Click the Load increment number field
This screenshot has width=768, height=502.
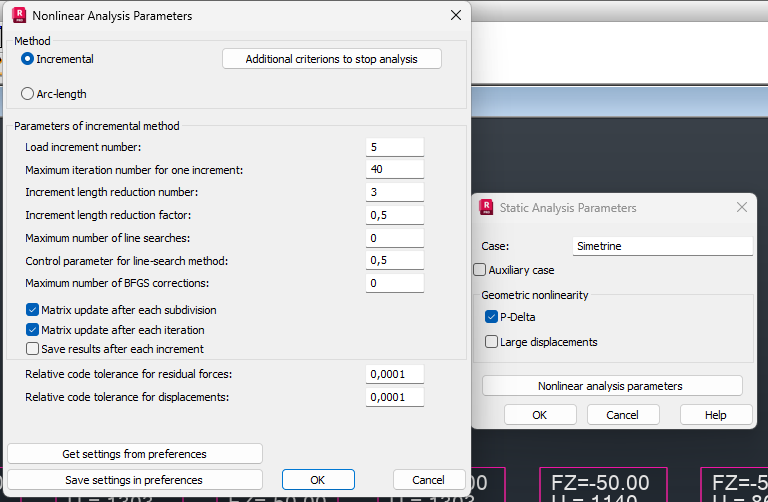pos(394,147)
